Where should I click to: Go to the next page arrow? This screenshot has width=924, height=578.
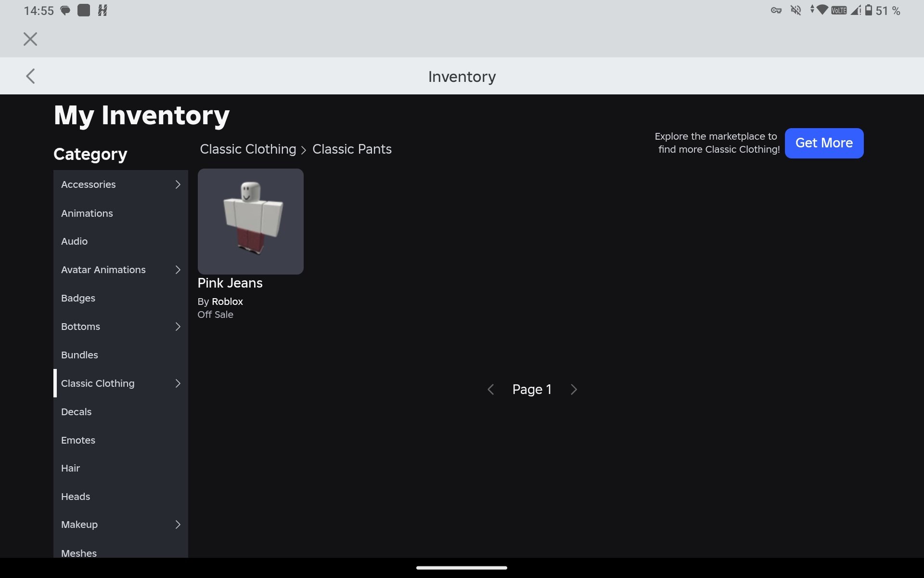pos(573,389)
